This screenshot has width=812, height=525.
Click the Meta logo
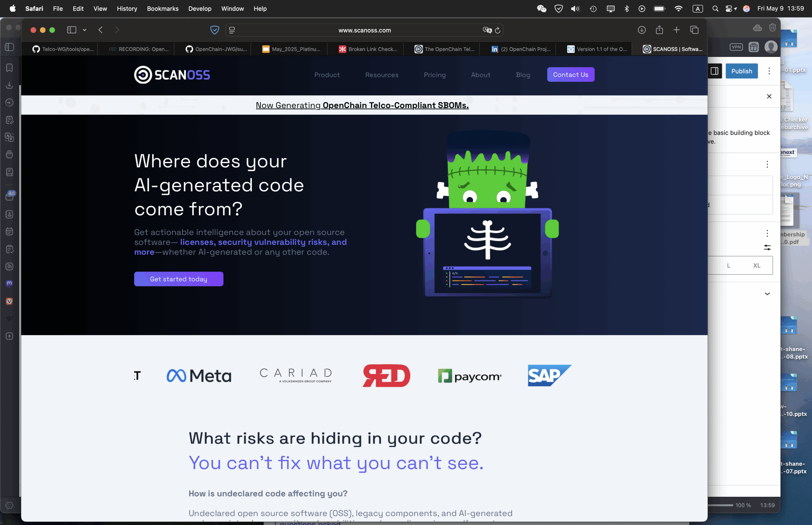click(x=199, y=376)
